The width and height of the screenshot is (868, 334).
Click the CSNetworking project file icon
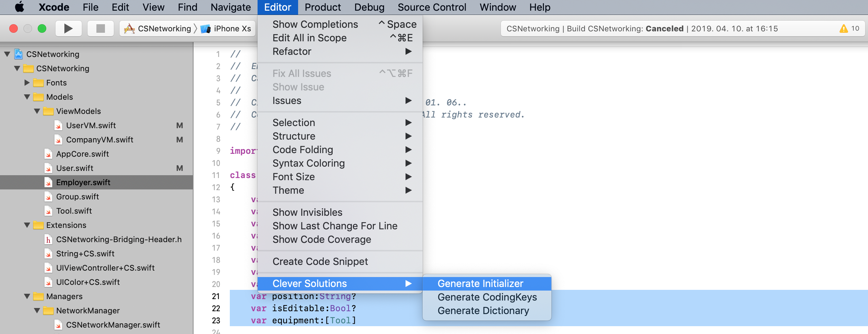click(19, 54)
